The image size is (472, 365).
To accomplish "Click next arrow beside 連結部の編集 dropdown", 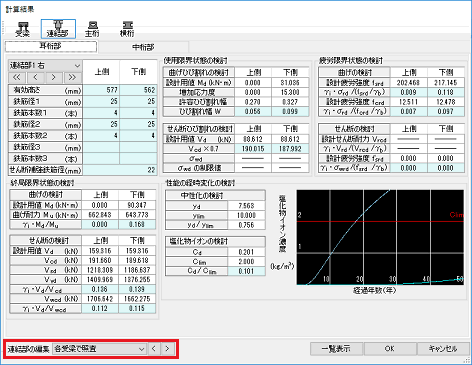I will 167,349.
